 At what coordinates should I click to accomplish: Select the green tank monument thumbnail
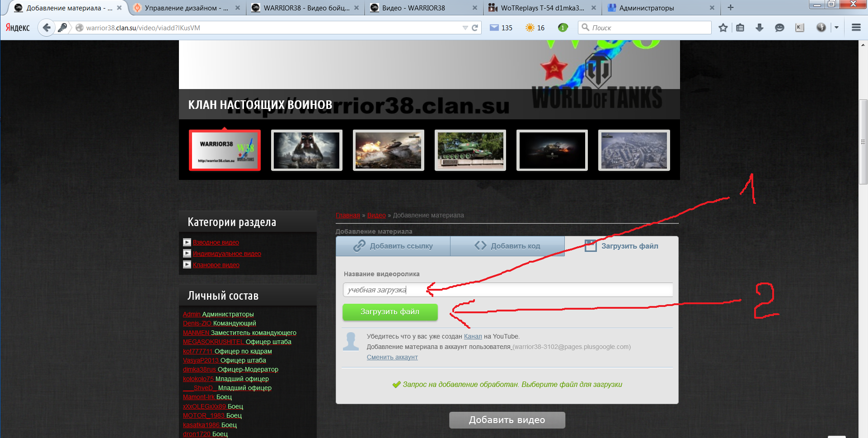[x=470, y=150]
